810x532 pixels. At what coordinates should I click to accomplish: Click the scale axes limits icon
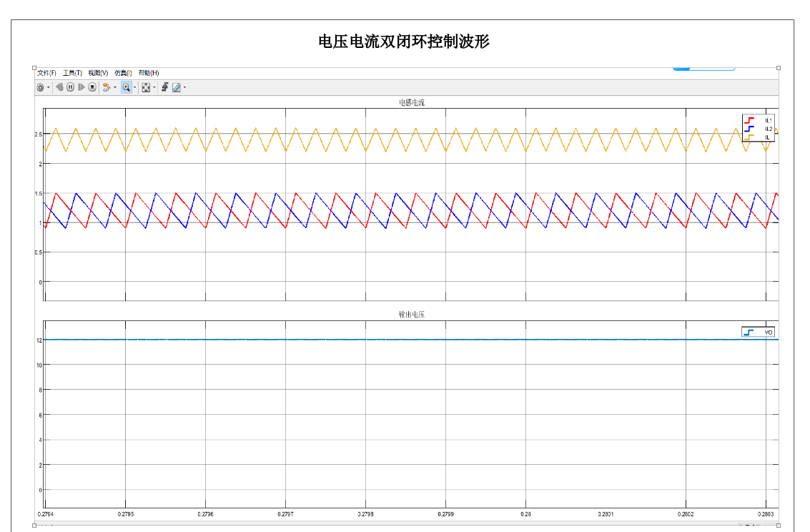point(145,87)
